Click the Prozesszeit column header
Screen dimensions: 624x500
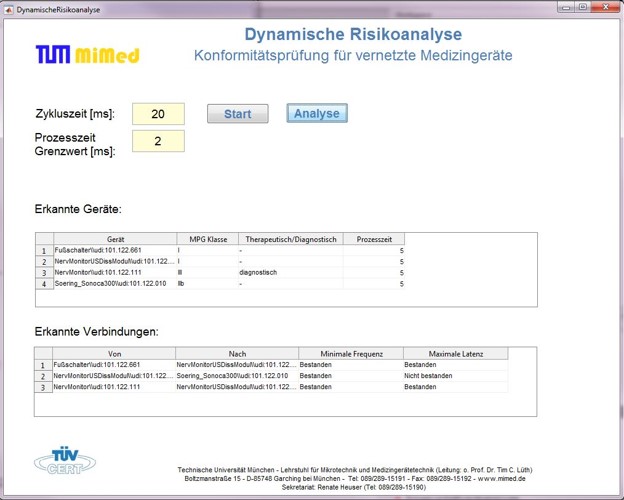coord(373,239)
